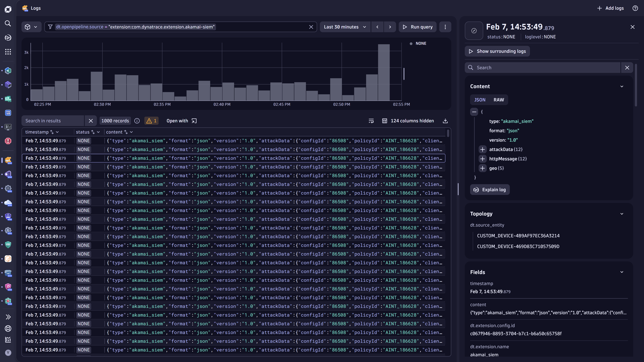Switch to the JSON tab

point(480,100)
